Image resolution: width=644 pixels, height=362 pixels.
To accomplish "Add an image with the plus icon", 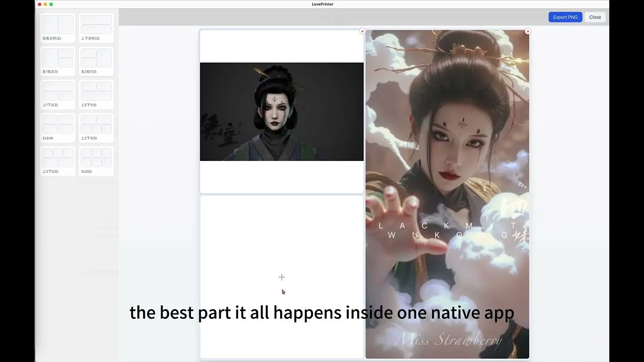I will click(282, 277).
